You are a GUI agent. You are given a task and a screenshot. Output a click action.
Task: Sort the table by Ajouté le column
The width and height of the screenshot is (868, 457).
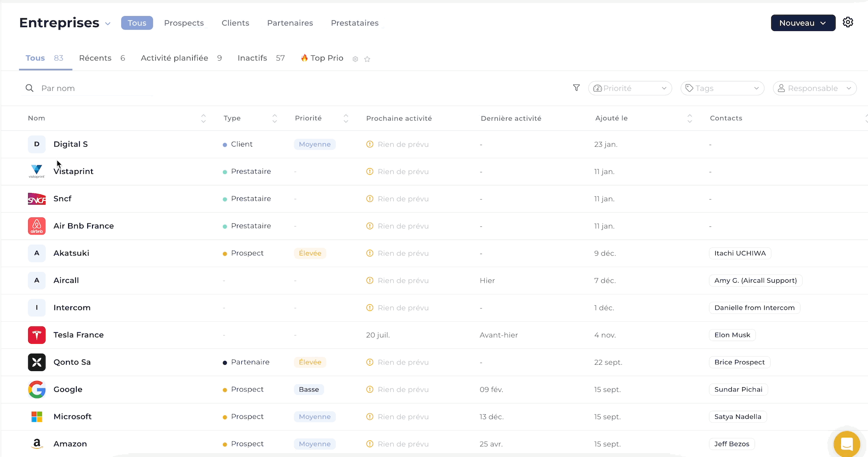point(690,118)
